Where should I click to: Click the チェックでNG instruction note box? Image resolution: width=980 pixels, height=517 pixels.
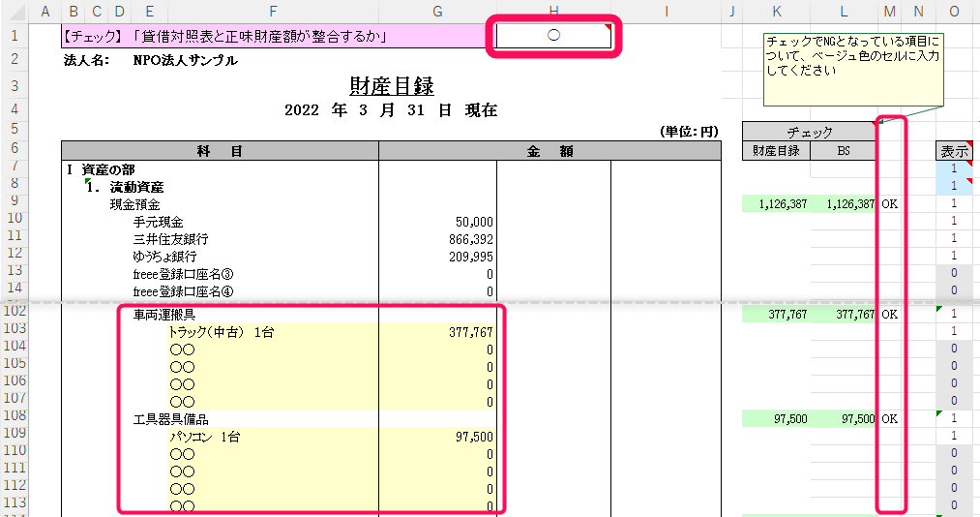(853, 70)
